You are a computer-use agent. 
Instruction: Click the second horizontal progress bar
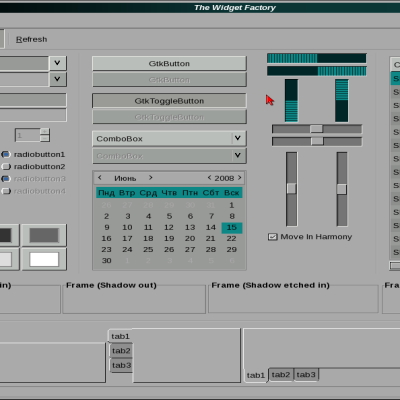coord(317,71)
